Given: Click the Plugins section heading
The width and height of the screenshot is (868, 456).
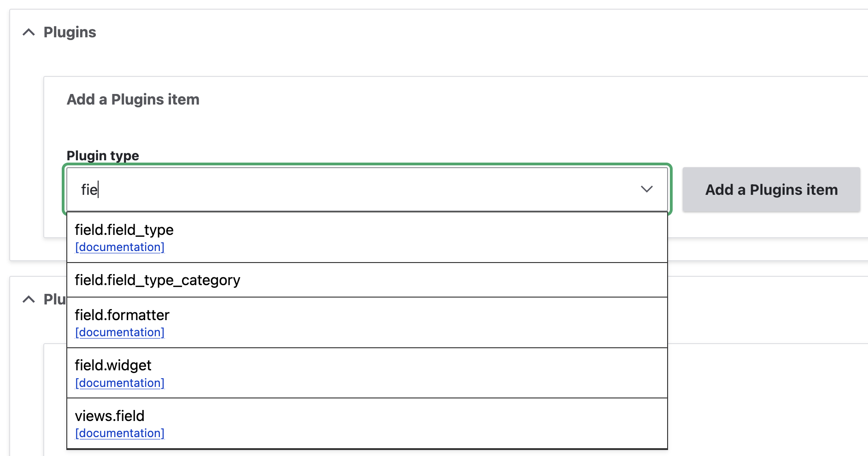Looking at the screenshot, I should tap(70, 32).
